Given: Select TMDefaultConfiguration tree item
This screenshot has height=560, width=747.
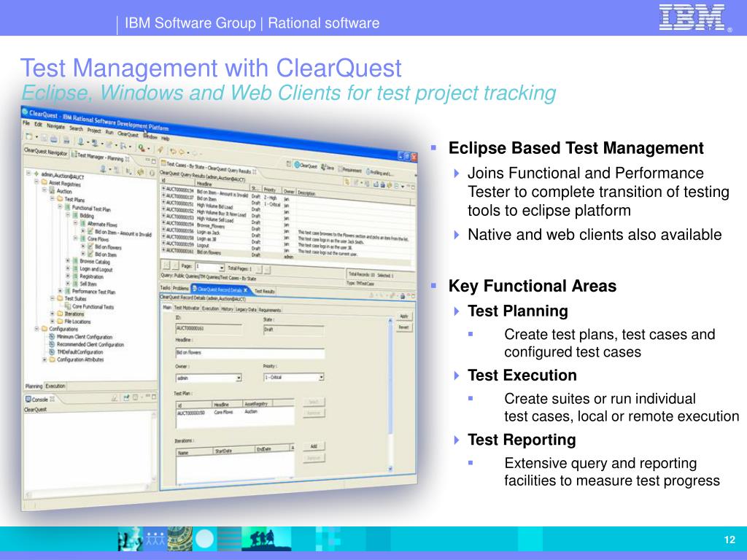Looking at the screenshot, I should pos(80,352).
